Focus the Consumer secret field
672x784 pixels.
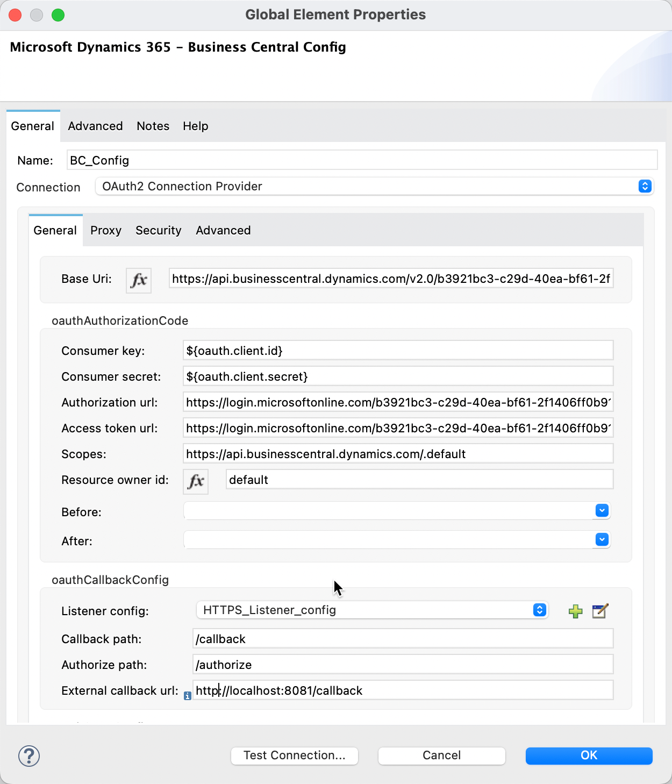[x=398, y=376]
